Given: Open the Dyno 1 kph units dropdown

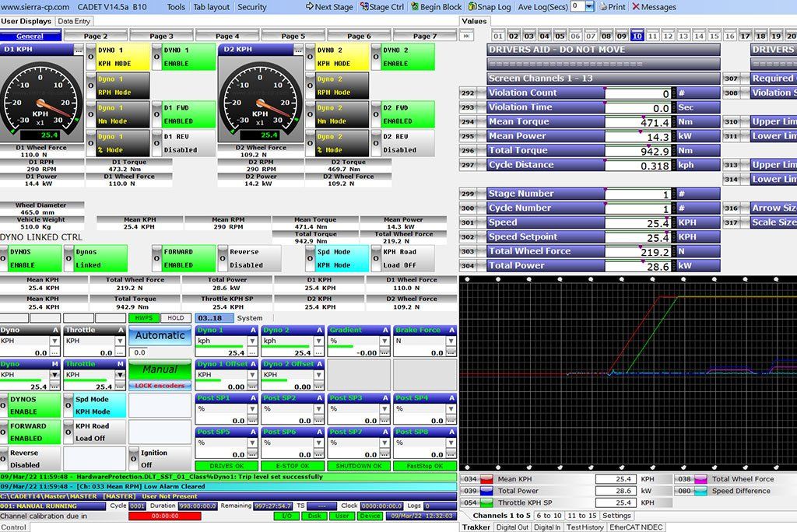Looking at the screenshot, I should (x=252, y=341).
